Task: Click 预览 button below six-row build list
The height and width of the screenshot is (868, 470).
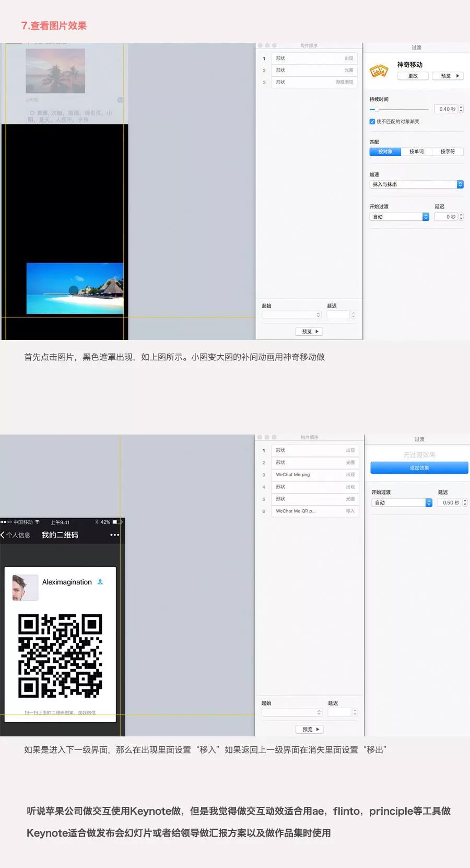Action: click(310, 729)
